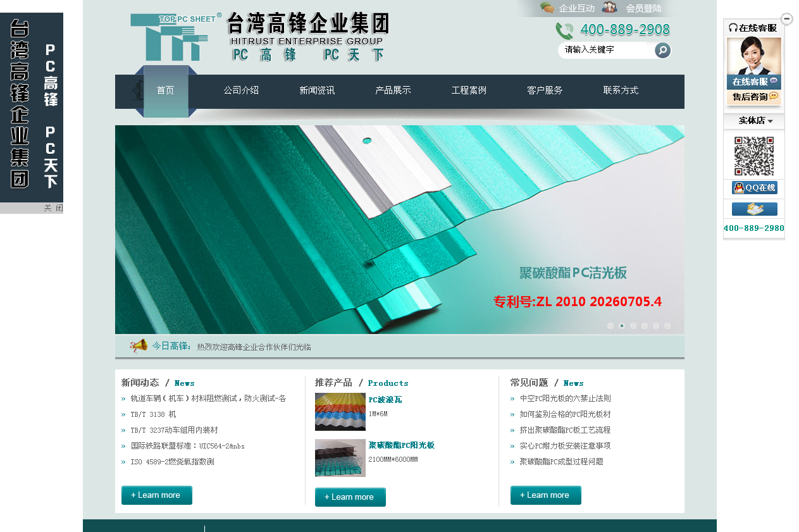Open news item 轨道车辆(机车)材料阻燃测试
The image size is (799, 532).
point(209,399)
